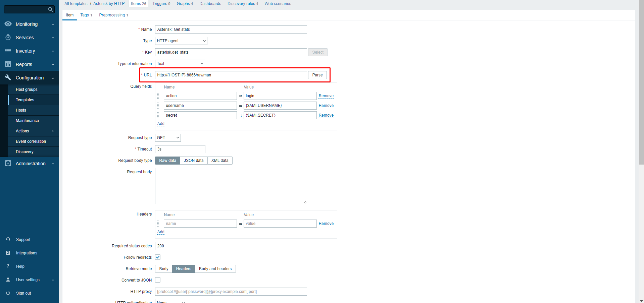Image resolution: width=644 pixels, height=303 pixels.
Task: Expand the Monitoring menu section
Action: coord(53,24)
